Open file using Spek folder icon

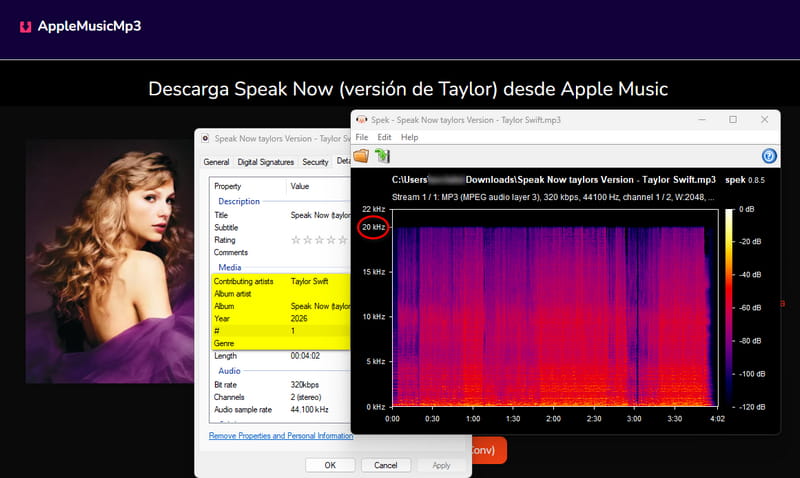click(361, 156)
